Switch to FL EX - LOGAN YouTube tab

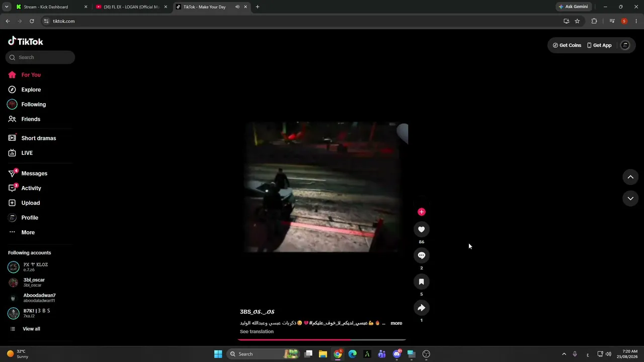pos(131,7)
